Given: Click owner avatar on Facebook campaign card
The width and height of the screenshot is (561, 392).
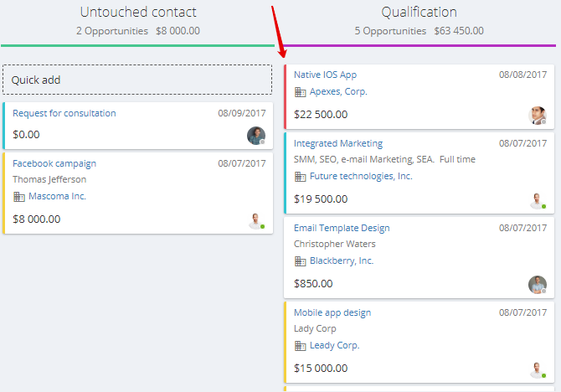Looking at the screenshot, I should [256, 221].
